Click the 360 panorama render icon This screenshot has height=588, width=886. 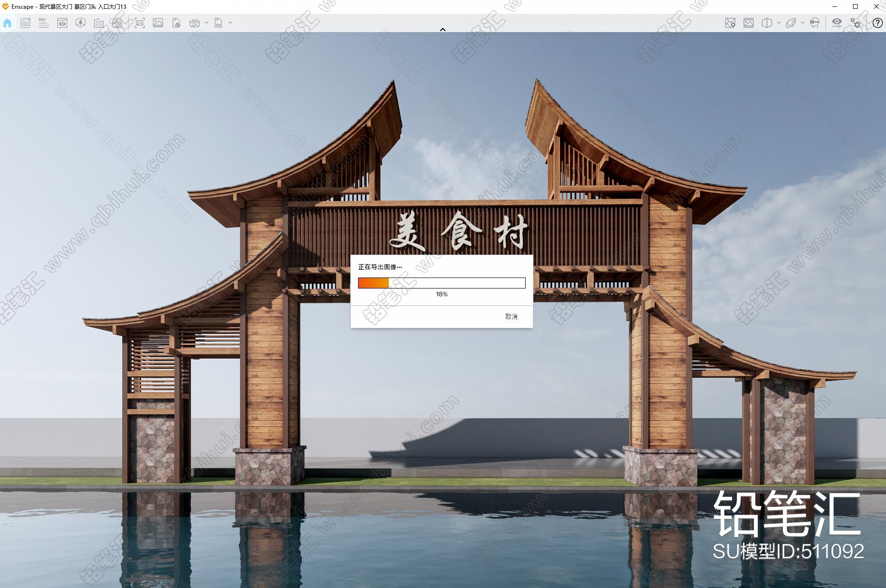tap(195, 23)
